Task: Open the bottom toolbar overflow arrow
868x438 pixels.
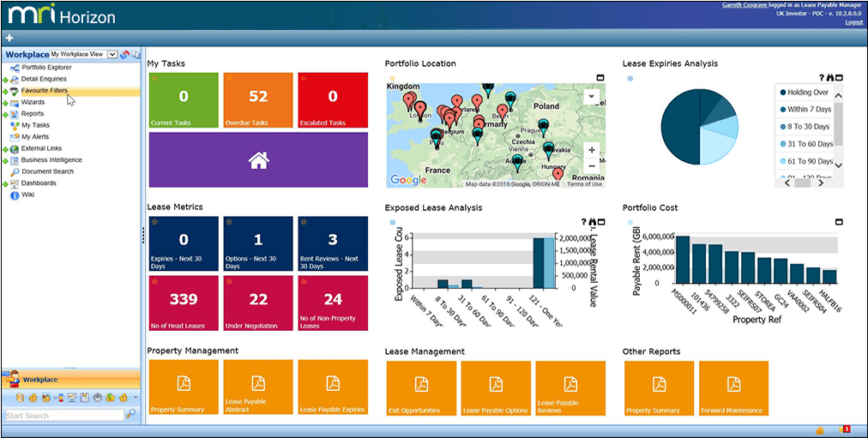Action: click(x=136, y=398)
